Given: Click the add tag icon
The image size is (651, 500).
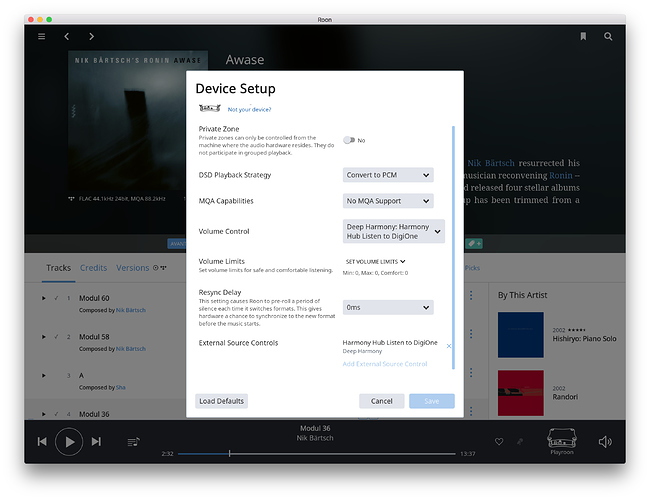Looking at the screenshot, I should pyautogui.click(x=474, y=244).
